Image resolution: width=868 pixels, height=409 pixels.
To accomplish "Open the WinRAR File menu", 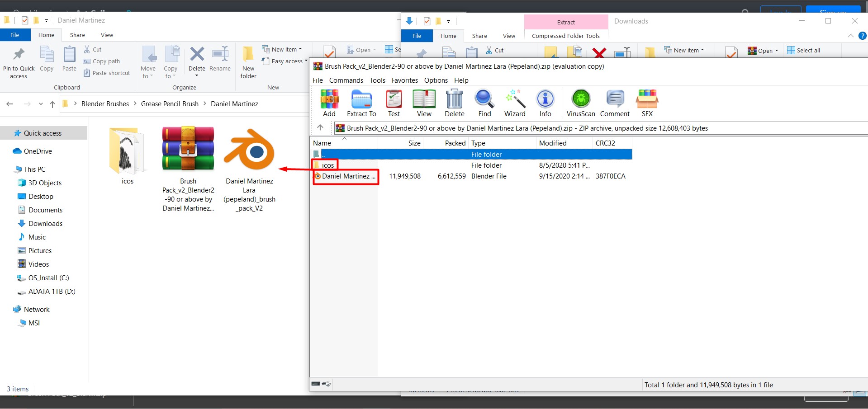I will (x=318, y=80).
